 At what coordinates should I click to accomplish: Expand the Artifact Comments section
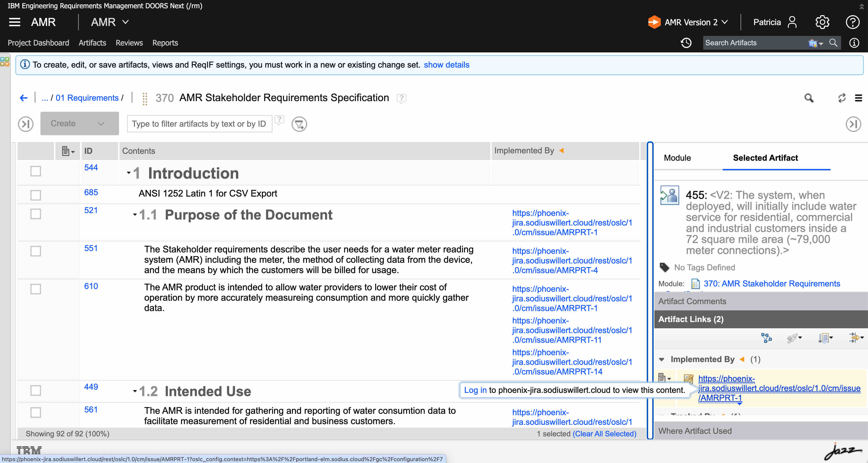(761, 301)
